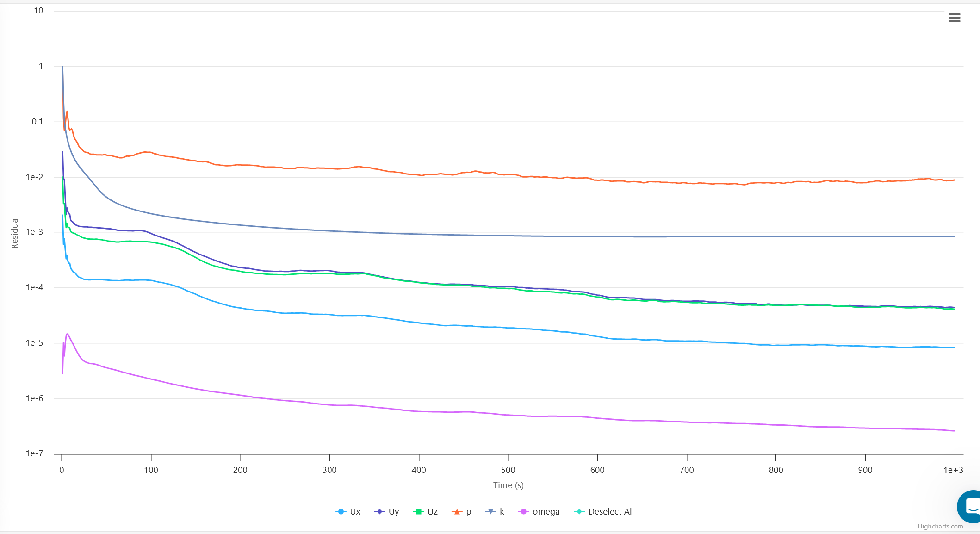Image resolution: width=980 pixels, height=534 pixels.
Task: Click the orange p legend marker
Action: 457,511
